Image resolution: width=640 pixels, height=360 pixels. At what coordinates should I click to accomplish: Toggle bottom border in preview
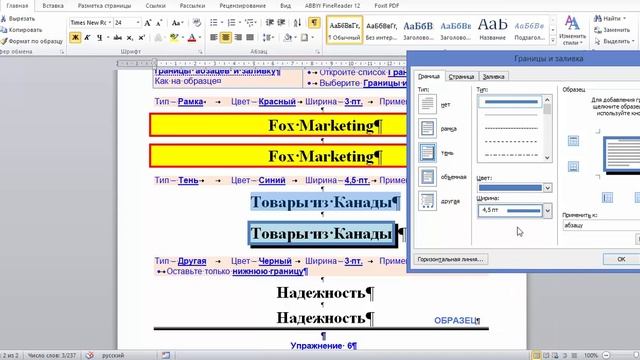tap(573, 167)
